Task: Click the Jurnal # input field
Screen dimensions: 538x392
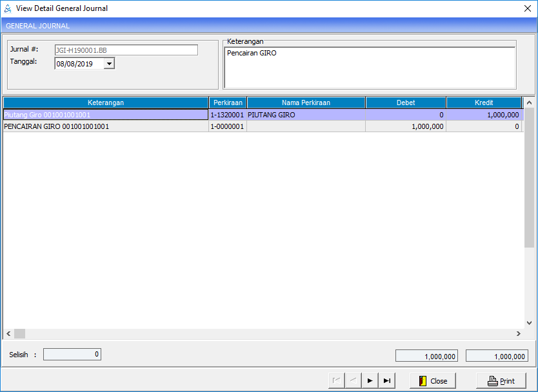Action: tap(126, 50)
